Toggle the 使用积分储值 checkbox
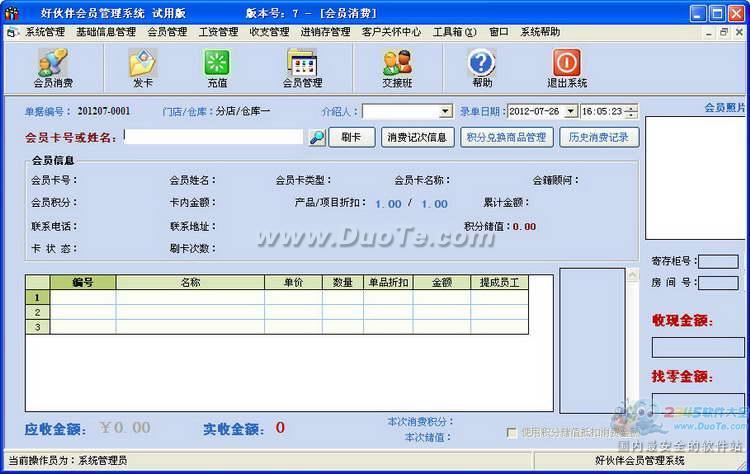Viewport: 750px width, 474px height. pyautogui.click(x=513, y=433)
